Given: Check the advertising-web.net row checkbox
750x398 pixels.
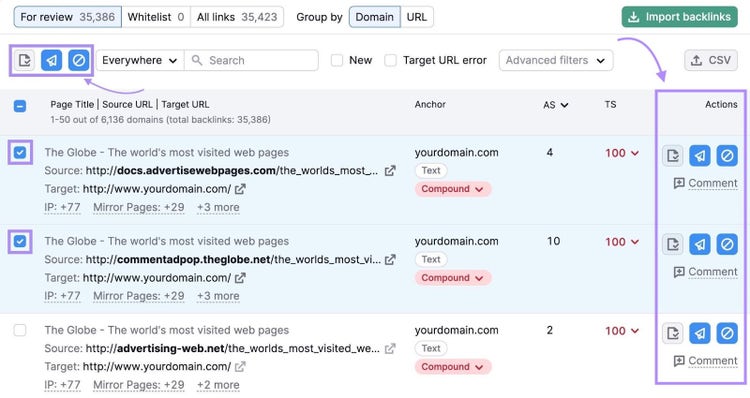Looking at the screenshot, I should pyautogui.click(x=20, y=330).
